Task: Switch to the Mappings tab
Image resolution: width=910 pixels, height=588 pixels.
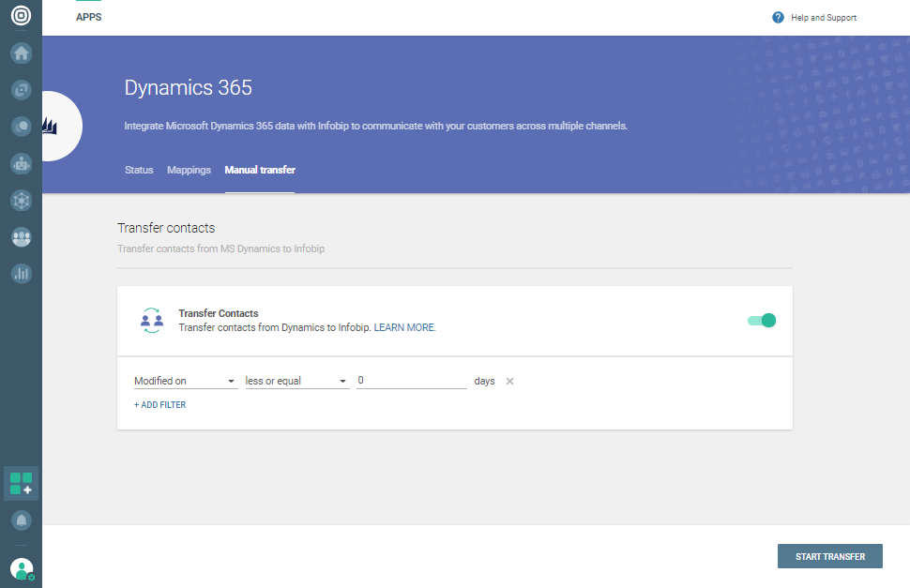Action: [x=189, y=171]
